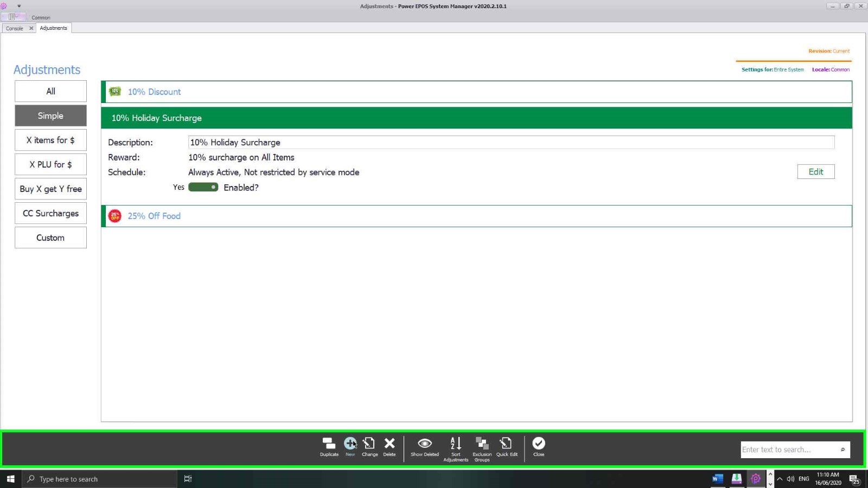The image size is (868, 488).
Task: Open Windows Task View
Action: [188, 479]
